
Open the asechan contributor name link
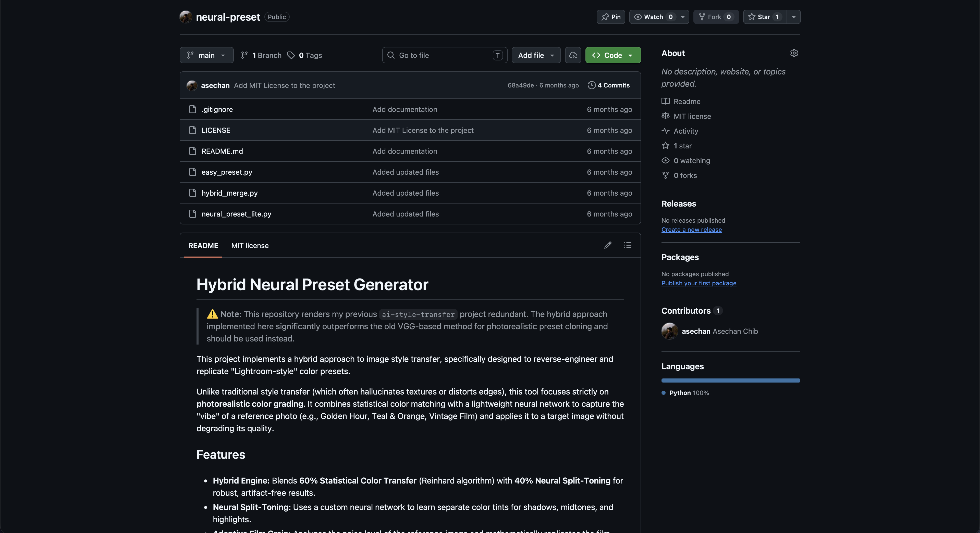coord(696,332)
